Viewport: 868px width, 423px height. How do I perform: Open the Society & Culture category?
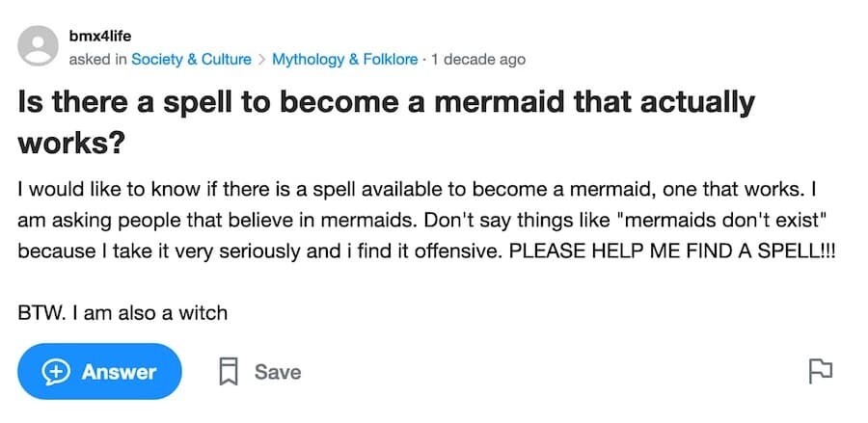191,59
